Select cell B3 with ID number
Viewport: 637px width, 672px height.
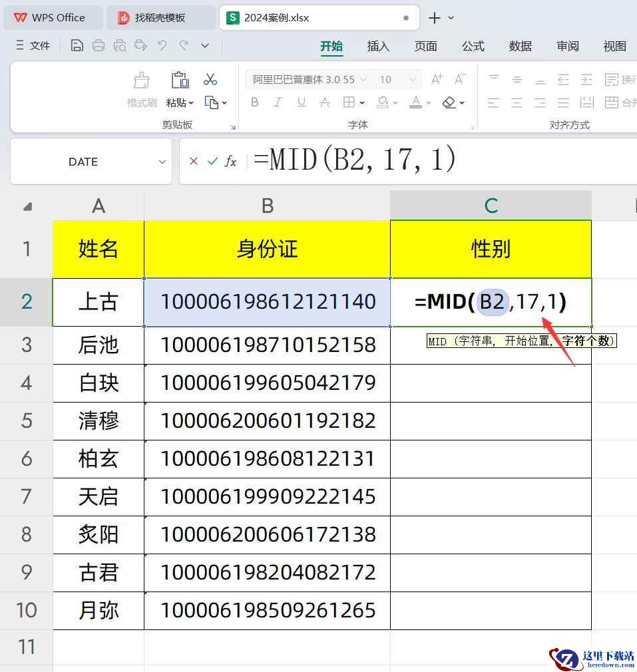(x=267, y=345)
